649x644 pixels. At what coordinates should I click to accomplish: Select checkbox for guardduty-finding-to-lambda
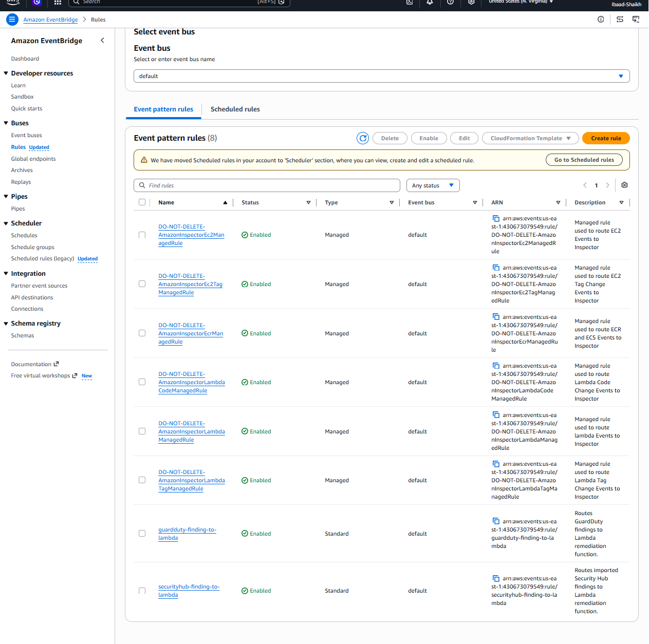[142, 533]
